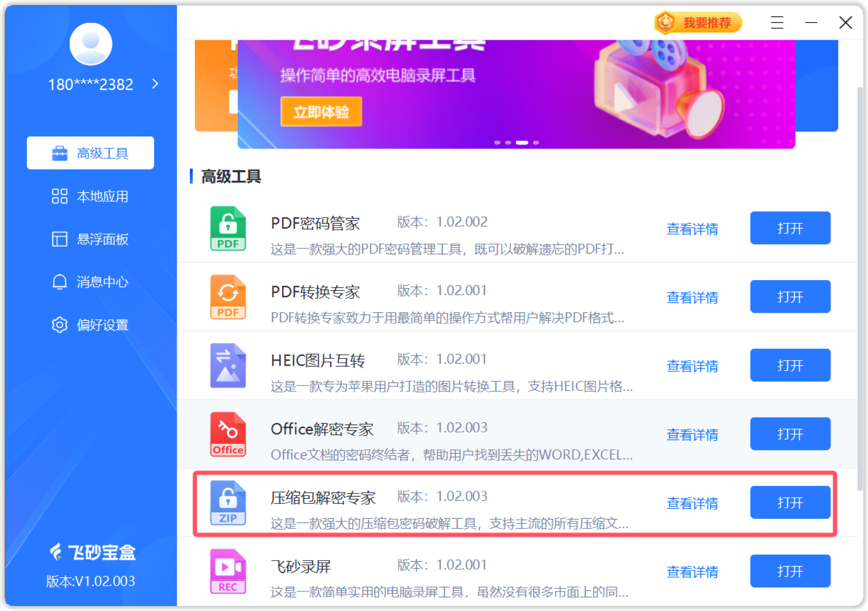This screenshot has width=868, height=611.
Task: Select the first banner carousel dot
Action: point(497,142)
